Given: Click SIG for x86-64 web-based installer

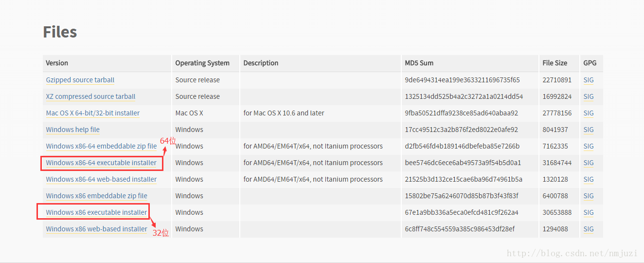Looking at the screenshot, I should click(x=589, y=179).
